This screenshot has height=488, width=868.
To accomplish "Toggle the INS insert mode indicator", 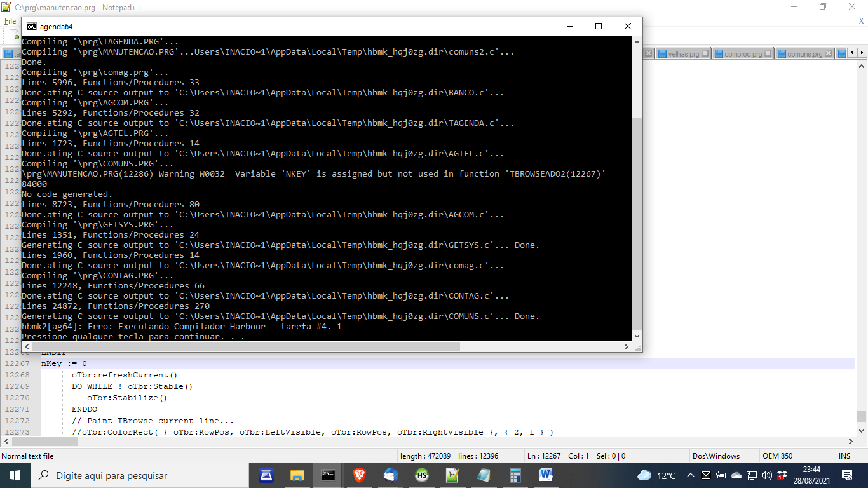I will pyautogui.click(x=844, y=456).
